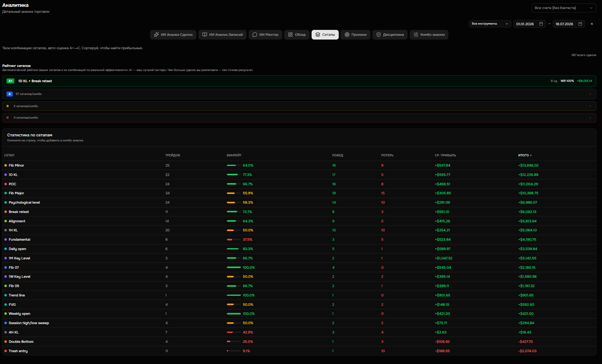Expand the A grade 57 сетапов/комбо row
This screenshot has width=602, height=364.
coord(299,94)
